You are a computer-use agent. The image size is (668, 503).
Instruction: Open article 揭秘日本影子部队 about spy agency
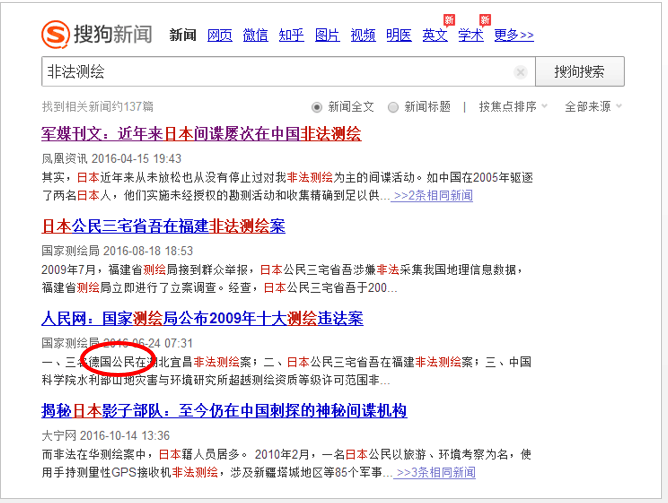pyautogui.click(x=224, y=411)
